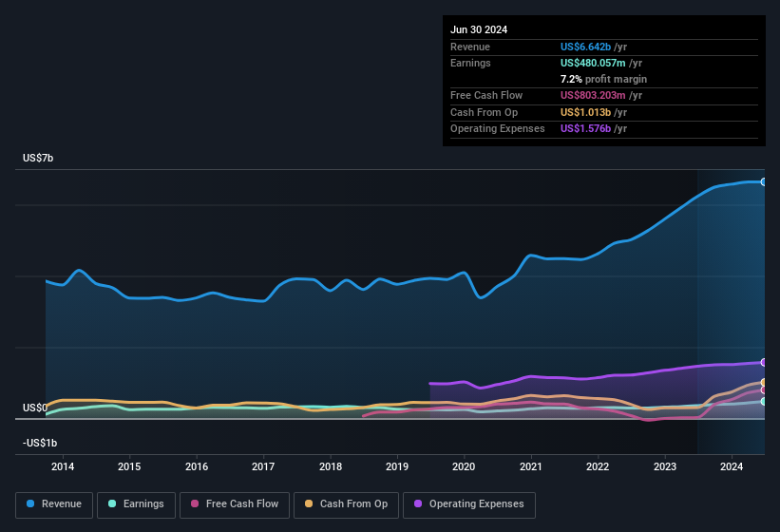
Task: Click the Free Cash Flow label in tooltip
Action: (x=486, y=95)
